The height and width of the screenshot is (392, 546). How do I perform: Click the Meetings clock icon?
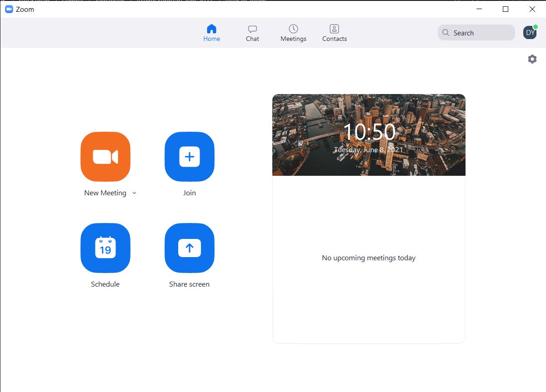pyautogui.click(x=293, y=29)
